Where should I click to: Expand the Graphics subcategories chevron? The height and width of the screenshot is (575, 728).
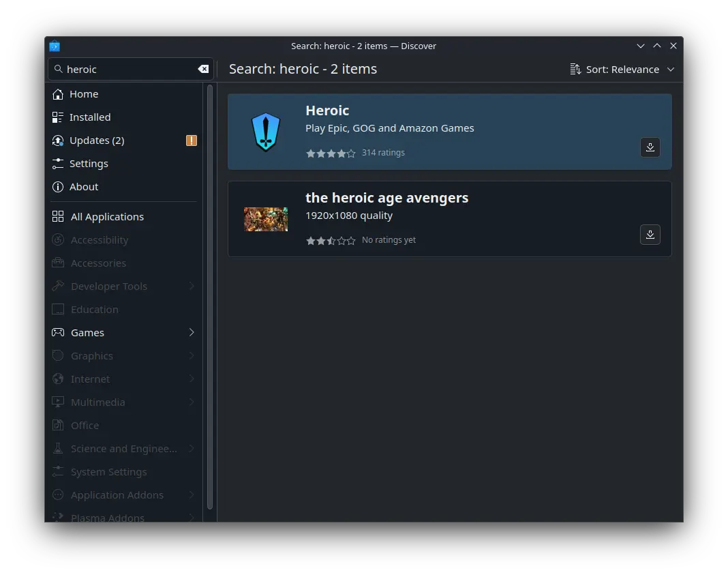point(192,356)
